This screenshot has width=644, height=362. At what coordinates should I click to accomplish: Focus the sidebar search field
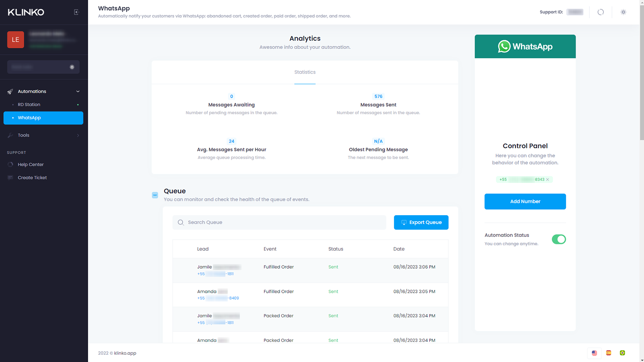[43, 67]
